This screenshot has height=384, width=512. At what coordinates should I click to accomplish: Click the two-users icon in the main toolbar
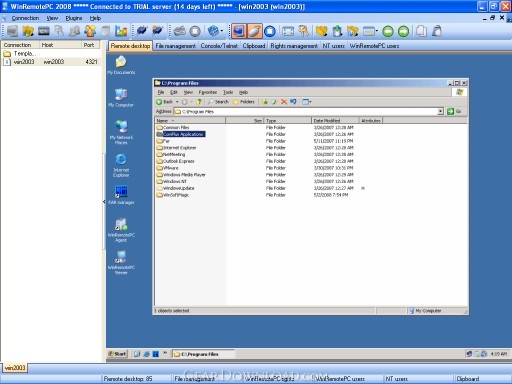90,31
